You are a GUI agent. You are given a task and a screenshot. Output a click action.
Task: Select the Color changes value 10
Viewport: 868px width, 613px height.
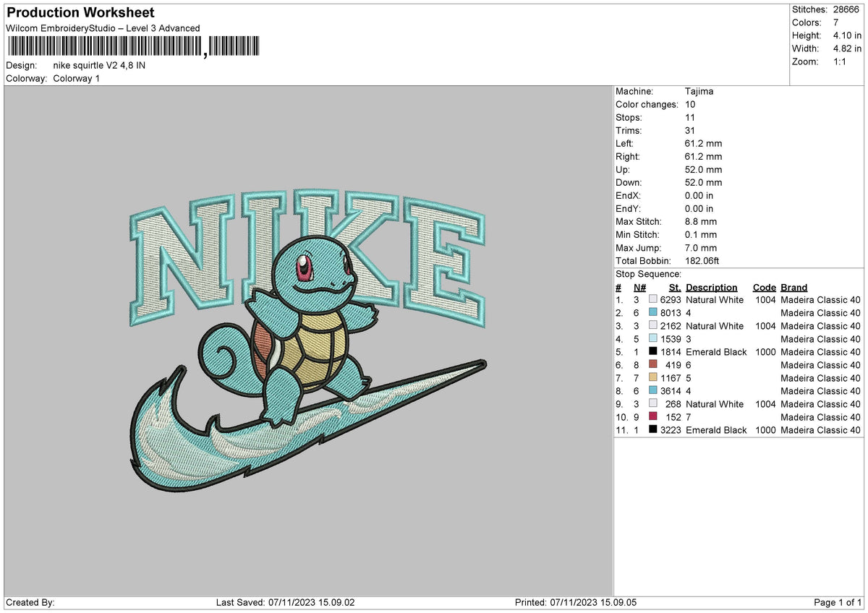point(690,104)
